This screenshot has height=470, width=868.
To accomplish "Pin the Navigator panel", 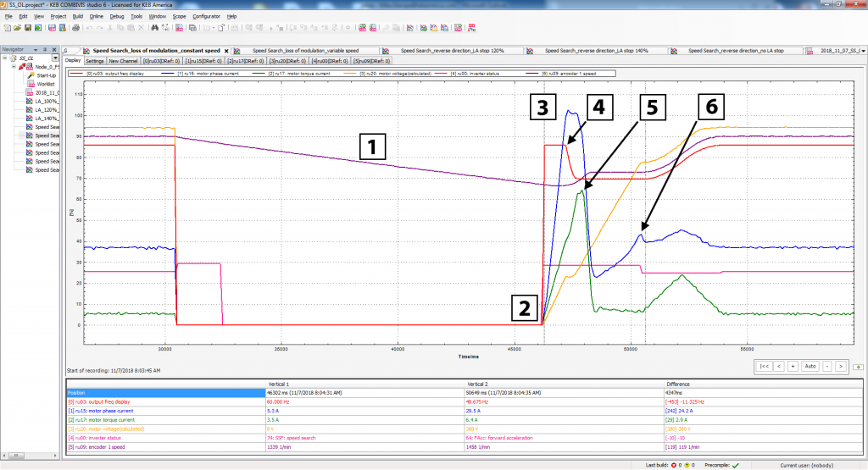I will click(45, 49).
